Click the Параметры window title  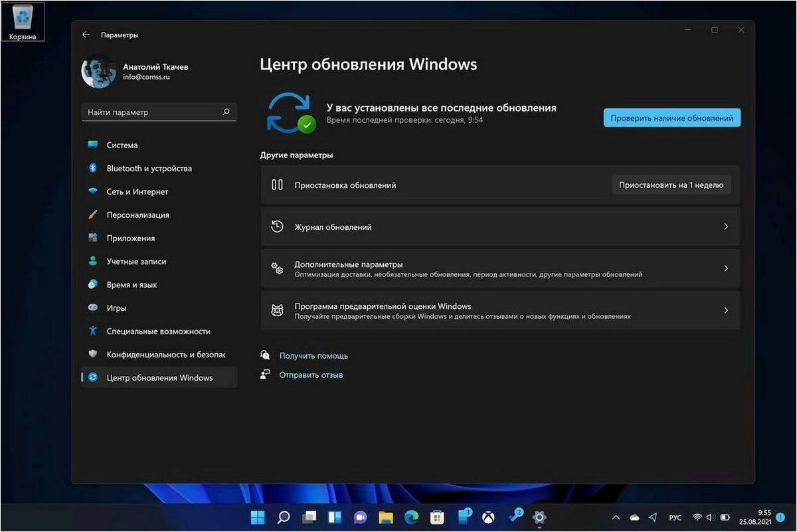point(120,35)
